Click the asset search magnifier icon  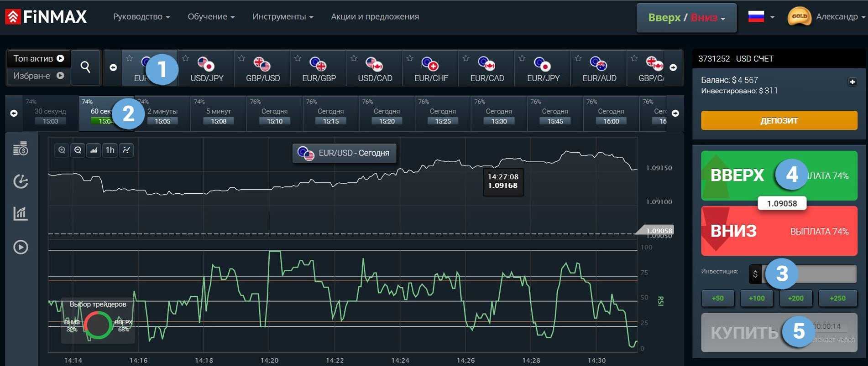[85, 67]
